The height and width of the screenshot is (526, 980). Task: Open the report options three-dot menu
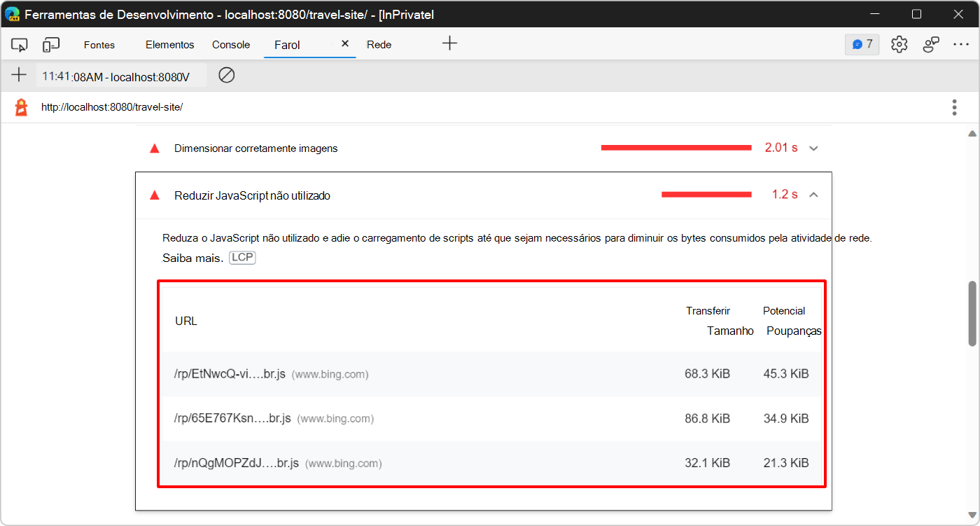click(954, 106)
